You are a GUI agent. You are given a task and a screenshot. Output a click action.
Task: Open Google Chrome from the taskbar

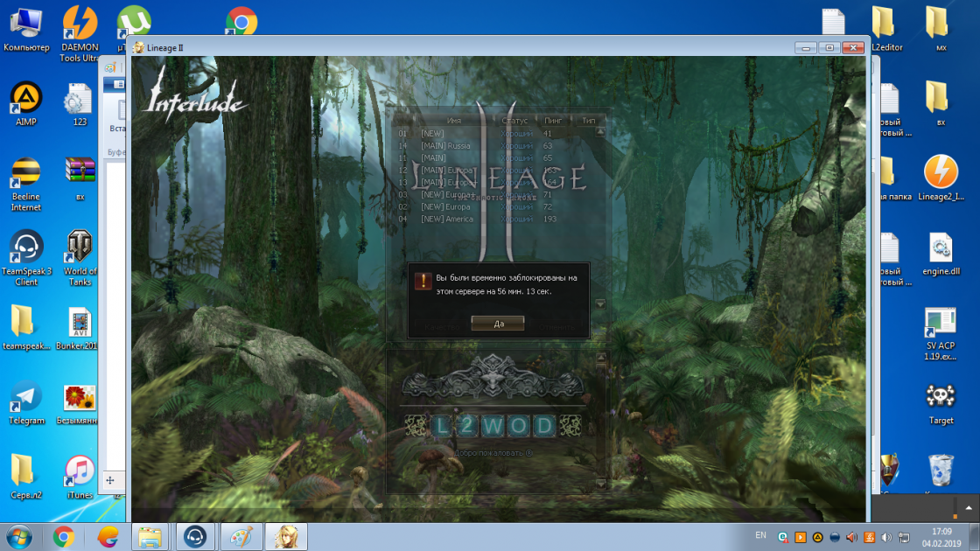pos(63,536)
